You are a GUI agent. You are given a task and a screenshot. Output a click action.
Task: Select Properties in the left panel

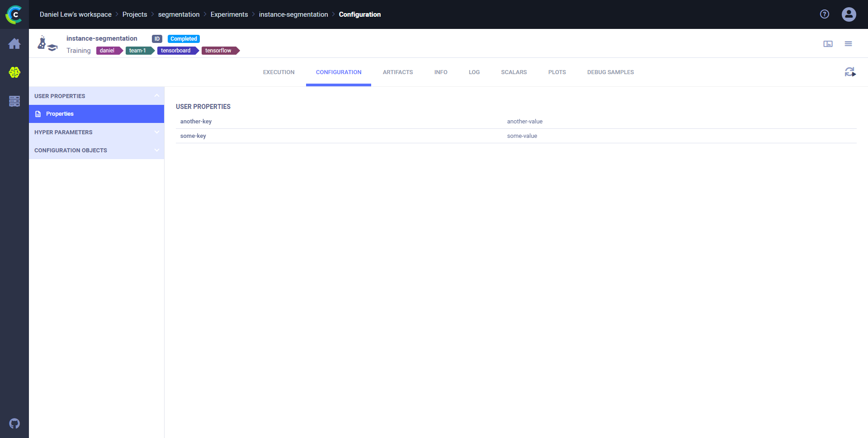pos(60,113)
